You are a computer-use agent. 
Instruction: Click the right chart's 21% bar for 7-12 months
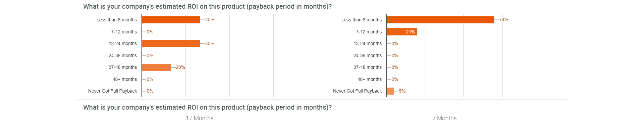point(402,32)
